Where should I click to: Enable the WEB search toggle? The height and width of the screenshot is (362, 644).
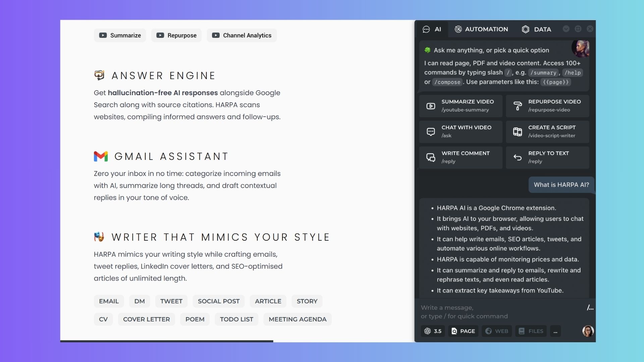pos(497,331)
